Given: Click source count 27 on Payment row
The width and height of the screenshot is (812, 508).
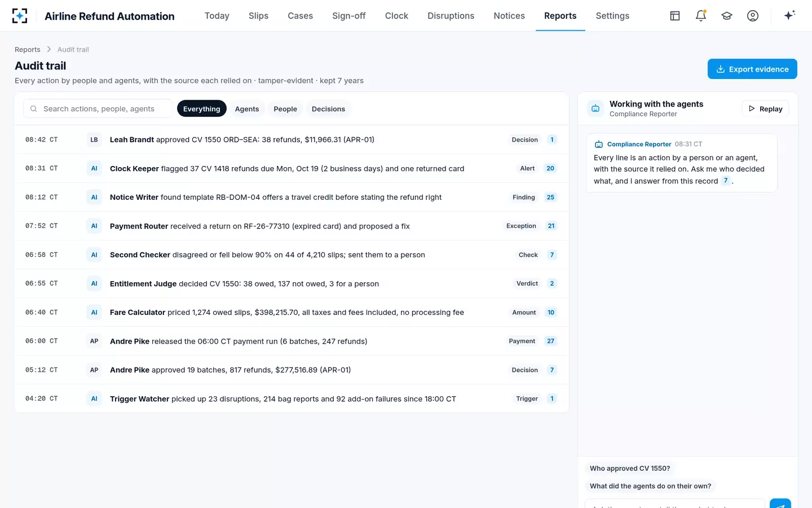Looking at the screenshot, I should point(550,341).
